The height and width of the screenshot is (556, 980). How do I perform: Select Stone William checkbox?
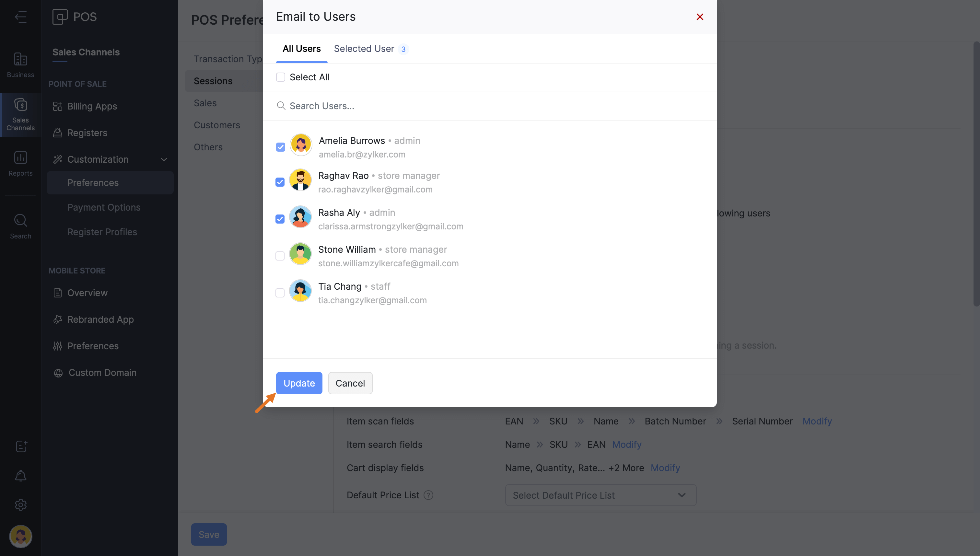click(280, 256)
